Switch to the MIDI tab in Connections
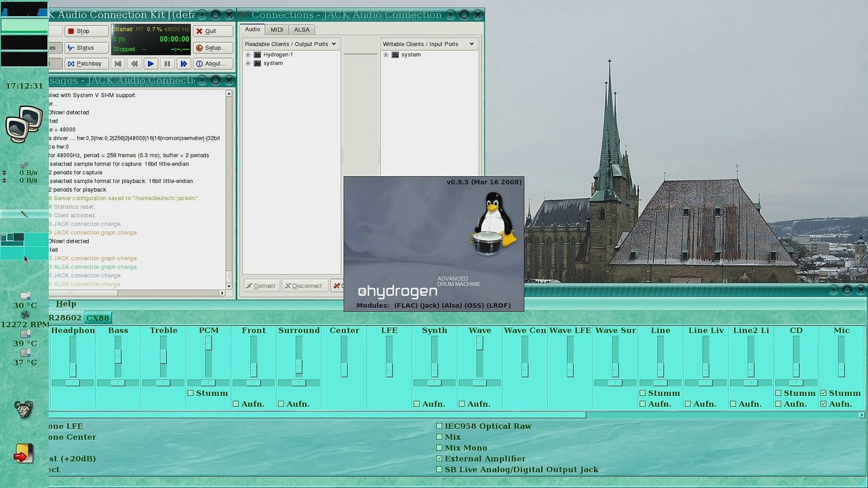Image resolution: width=868 pixels, height=488 pixels. pyautogui.click(x=277, y=30)
